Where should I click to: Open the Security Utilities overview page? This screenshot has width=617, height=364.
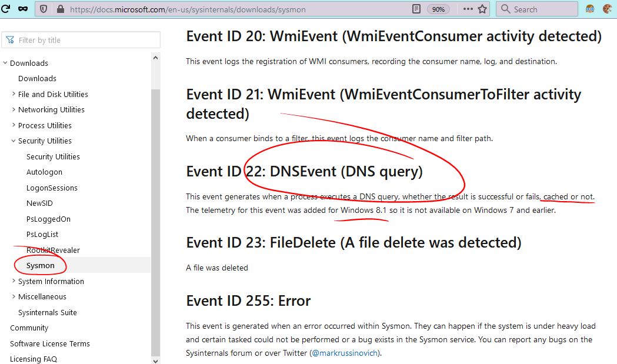tap(53, 156)
